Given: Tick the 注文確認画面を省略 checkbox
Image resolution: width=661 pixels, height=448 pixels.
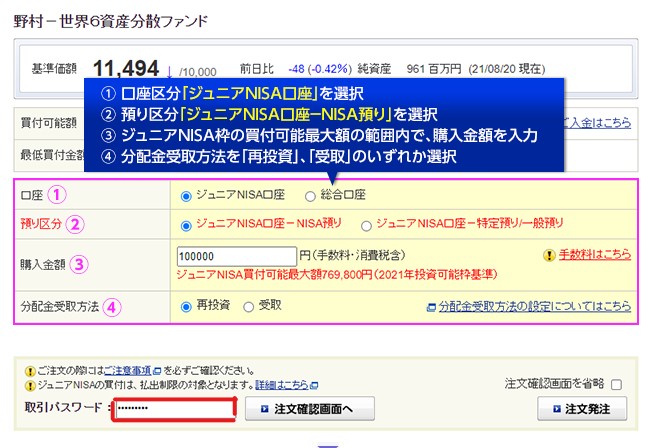Looking at the screenshot, I should 616,384.
